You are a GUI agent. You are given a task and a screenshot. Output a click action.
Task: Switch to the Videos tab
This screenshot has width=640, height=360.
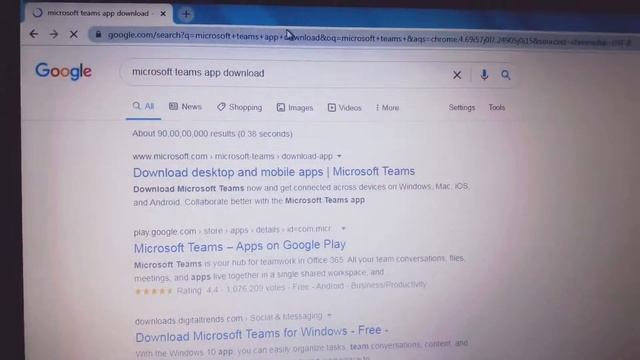coord(344,107)
